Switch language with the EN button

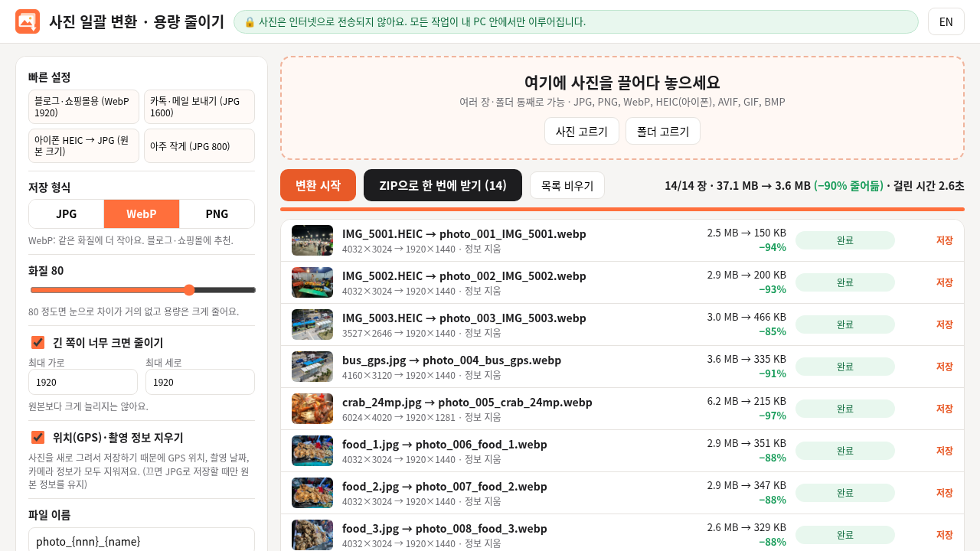coord(946,21)
